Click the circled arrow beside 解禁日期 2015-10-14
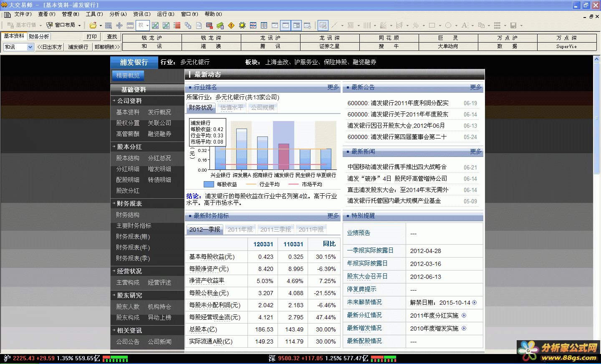Viewport: 601px width, 364px height. coord(475,303)
